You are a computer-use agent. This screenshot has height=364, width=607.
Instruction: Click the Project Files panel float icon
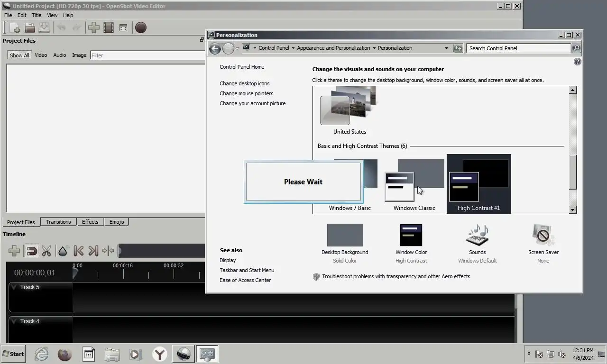[202, 40]
